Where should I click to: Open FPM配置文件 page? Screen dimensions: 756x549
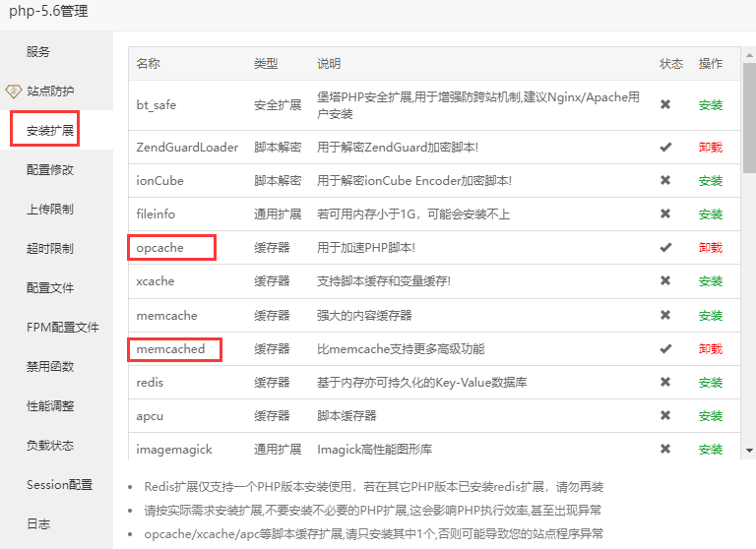(63, 328)
